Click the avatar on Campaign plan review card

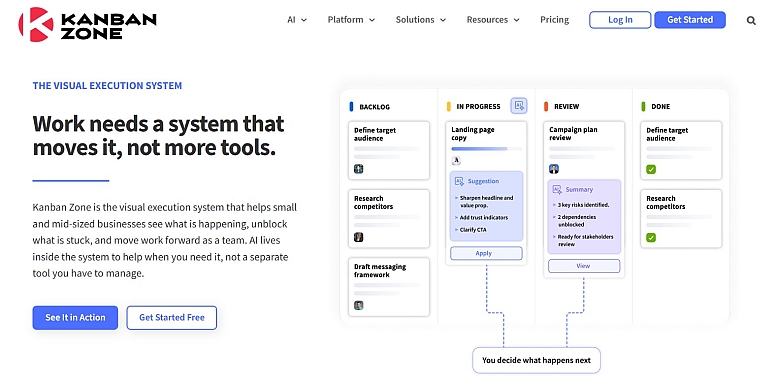[x=554, y=169]
